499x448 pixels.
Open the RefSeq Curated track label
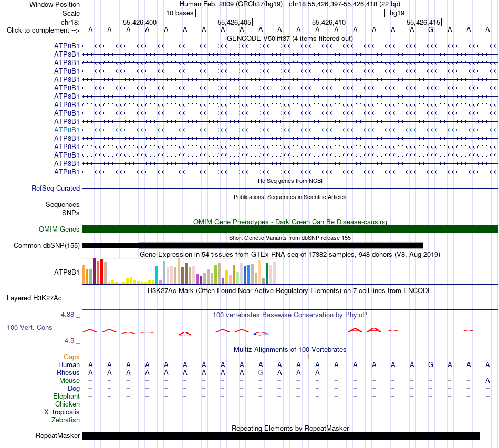pos(55,188)
